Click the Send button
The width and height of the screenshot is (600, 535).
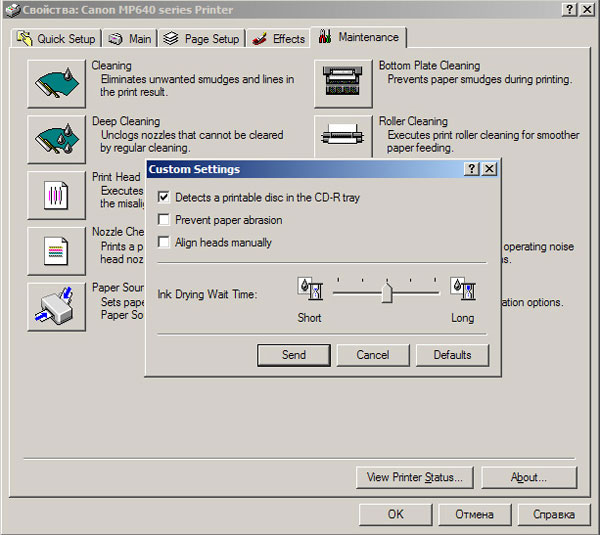pos(293,355)
